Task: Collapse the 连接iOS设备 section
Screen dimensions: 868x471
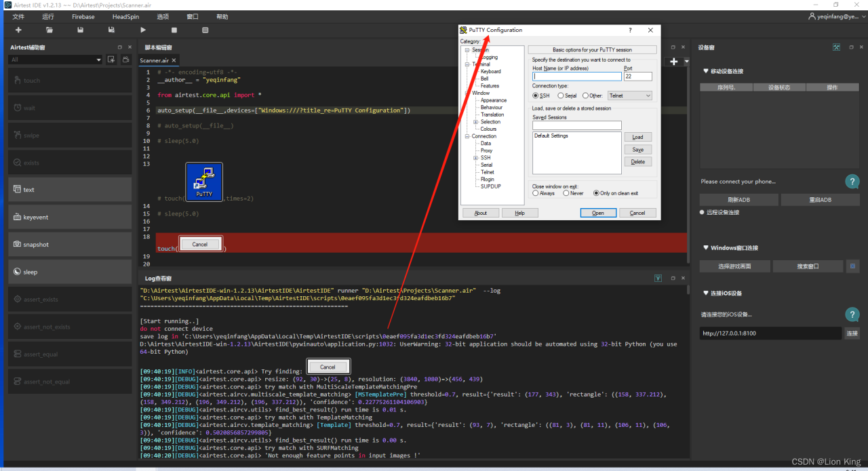Action: (705, 293)
